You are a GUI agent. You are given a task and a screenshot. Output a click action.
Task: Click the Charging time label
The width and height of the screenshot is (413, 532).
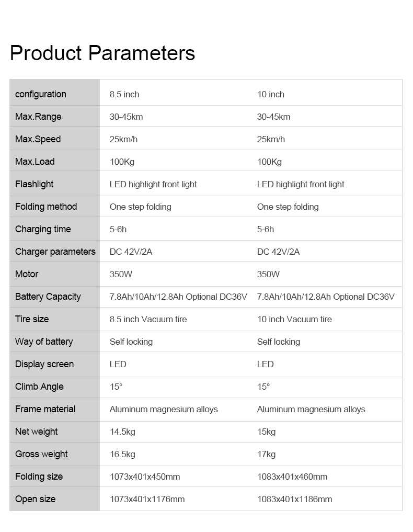(43, 229)
